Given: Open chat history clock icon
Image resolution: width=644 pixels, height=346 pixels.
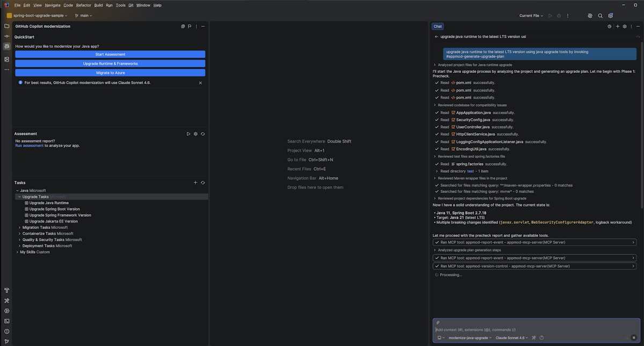Looking at the screenshot, I should (x=609, y=26).
